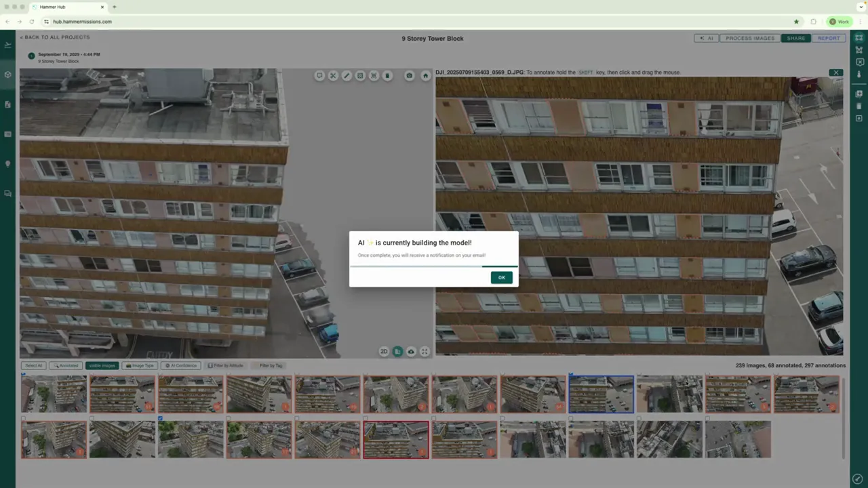Open the AI Confidence filter dropdown

pyautogui.click(x=181, y=365)
